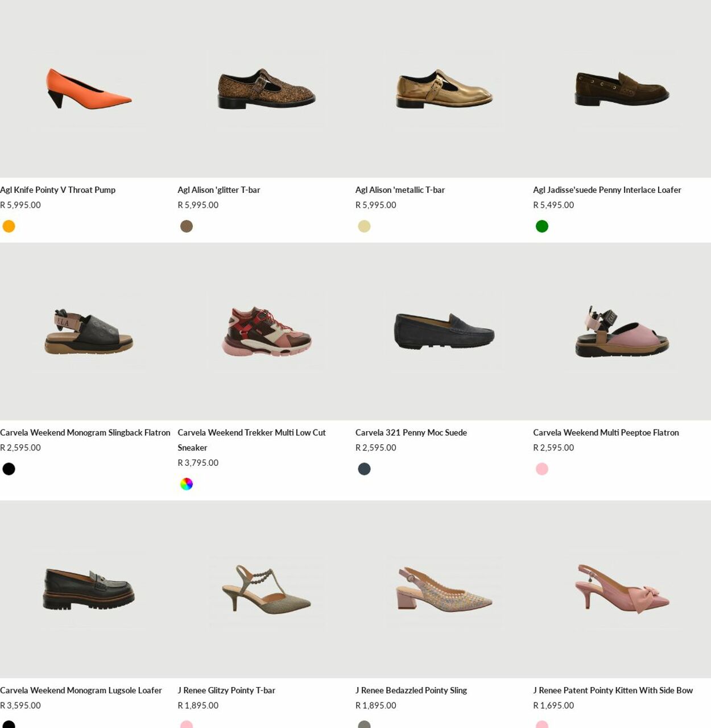711x728 pixels.
Task: Select the dark slate swatch under Penny Moc Suede
Action: pos(364,469)
